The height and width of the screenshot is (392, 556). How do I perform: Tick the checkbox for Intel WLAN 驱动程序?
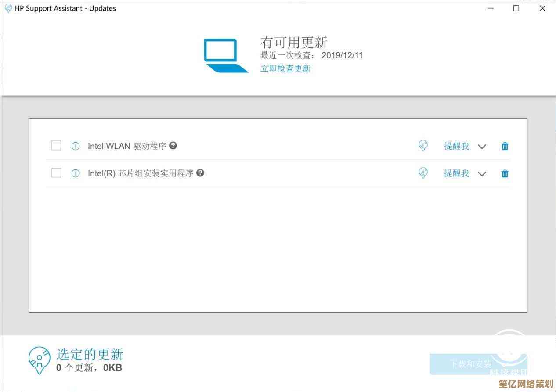pos(56,146)
